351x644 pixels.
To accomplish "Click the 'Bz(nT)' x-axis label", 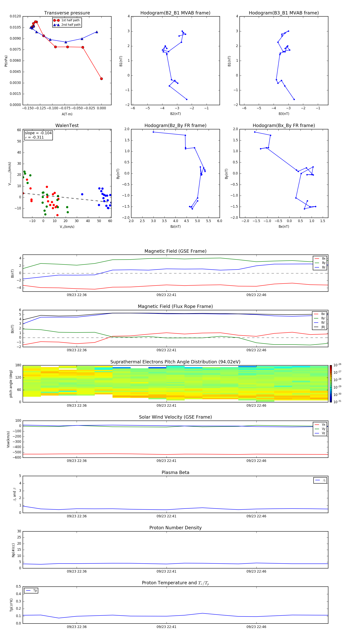I will tap(175, 227).
